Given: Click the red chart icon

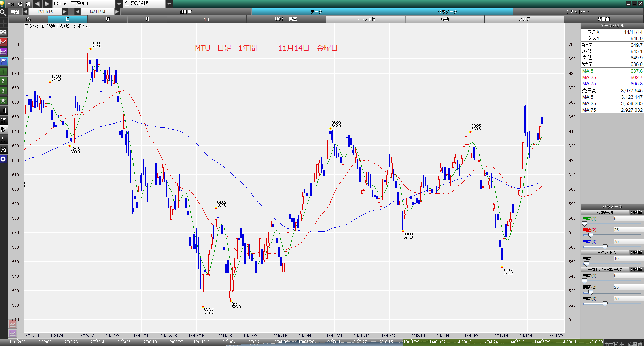Looking at the screenshot, I should (x=3, y=42).
